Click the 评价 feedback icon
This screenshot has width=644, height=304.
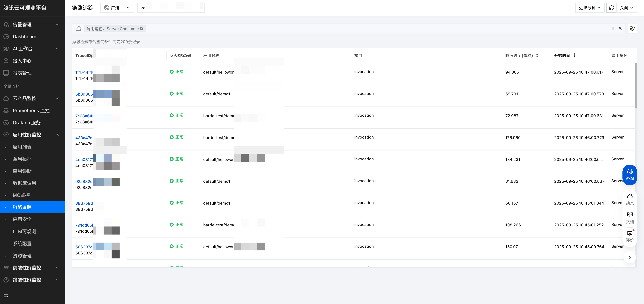[x=630, y=236]
